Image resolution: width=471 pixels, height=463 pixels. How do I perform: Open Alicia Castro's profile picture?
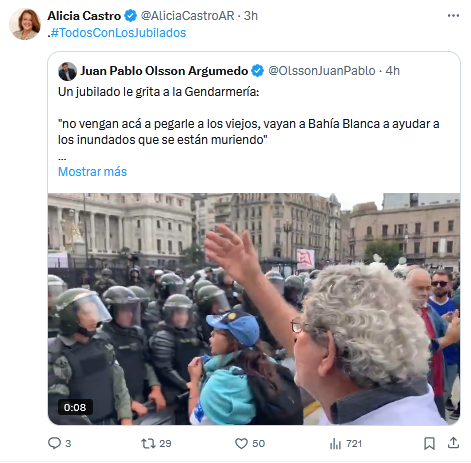tap(25, 24)
